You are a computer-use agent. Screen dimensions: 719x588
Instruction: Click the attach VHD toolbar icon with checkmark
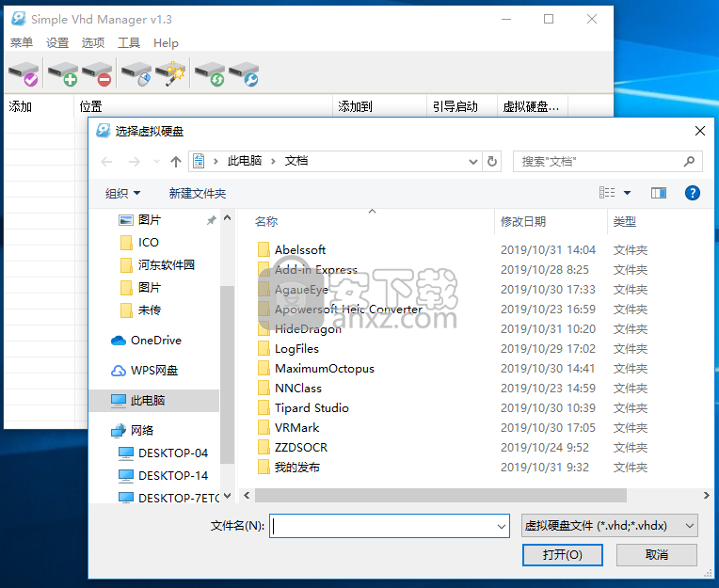coord(24,73)
